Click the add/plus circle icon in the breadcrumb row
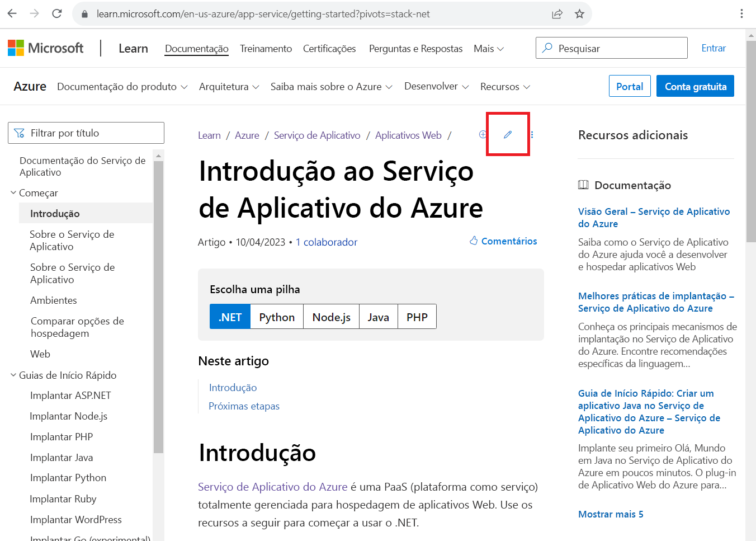Viewport: 756px width, 541px height. click(x=482, y=134)
